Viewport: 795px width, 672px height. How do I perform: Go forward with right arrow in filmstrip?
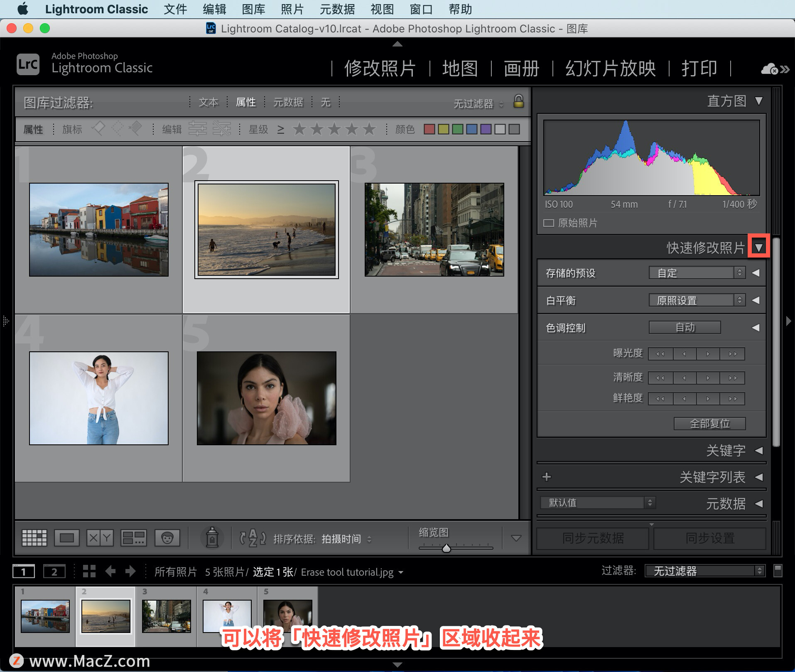pos(130,571)
